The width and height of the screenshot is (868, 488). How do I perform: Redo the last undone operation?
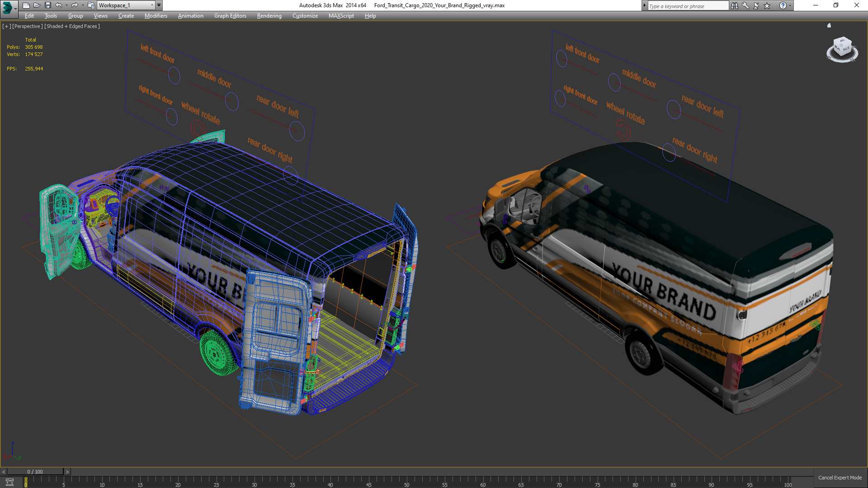pyautogui.click(x=75, y=5)
